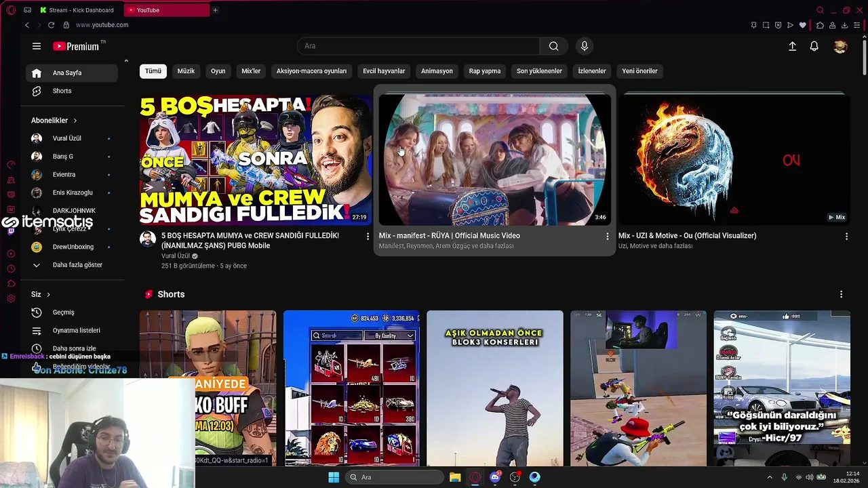This screenshot has height=488, width=868.
Task: Select the YouTube browser tab
Action: 167,10
